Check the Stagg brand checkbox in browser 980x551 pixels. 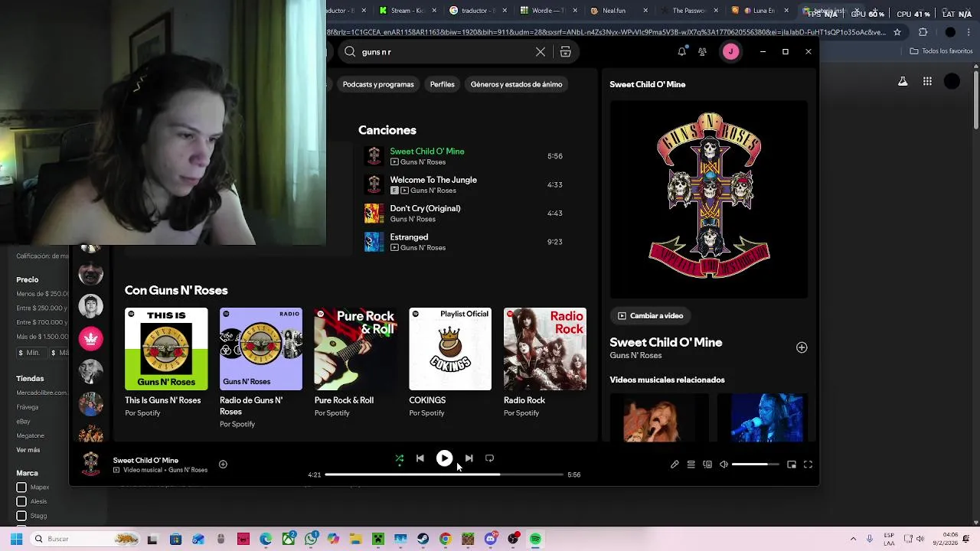click(x=21, y=516)
